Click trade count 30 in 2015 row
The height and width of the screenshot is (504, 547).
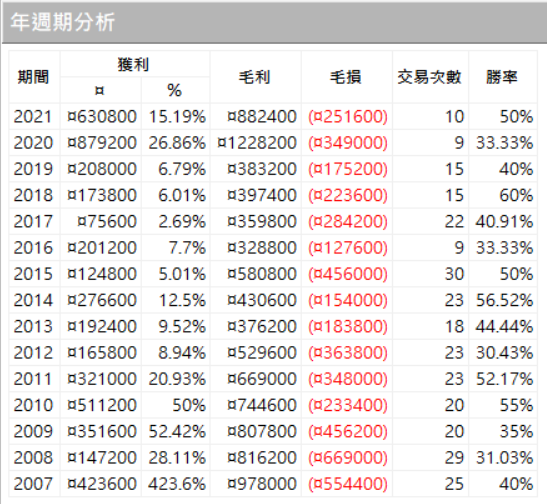(x=454, y=274)
